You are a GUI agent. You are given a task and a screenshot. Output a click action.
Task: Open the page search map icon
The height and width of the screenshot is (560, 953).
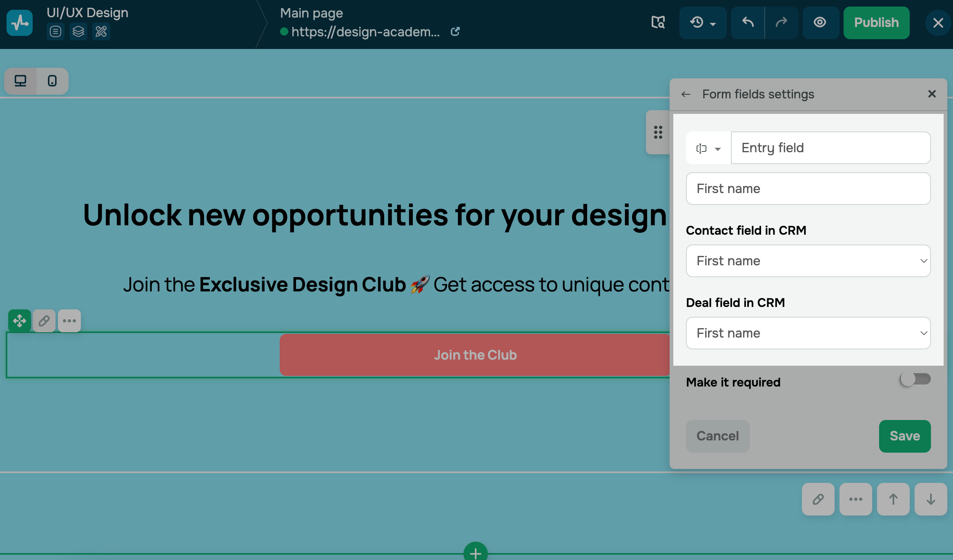click(658, 22)
